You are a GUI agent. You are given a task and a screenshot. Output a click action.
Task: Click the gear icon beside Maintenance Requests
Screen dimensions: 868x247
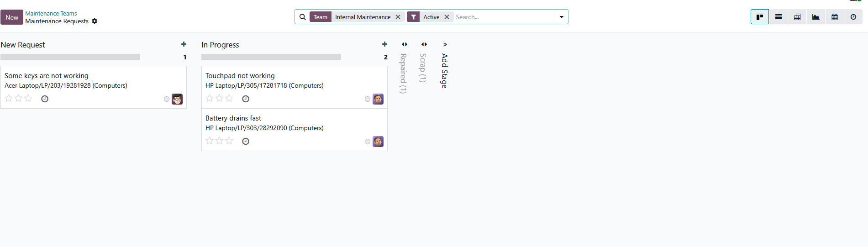click(x=95, y=21)
